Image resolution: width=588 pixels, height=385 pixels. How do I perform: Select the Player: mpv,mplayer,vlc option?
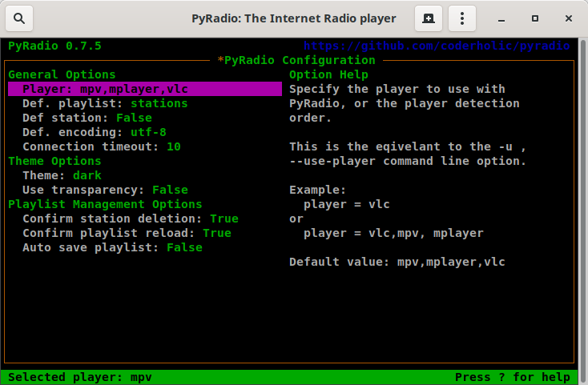pos(145,89)
